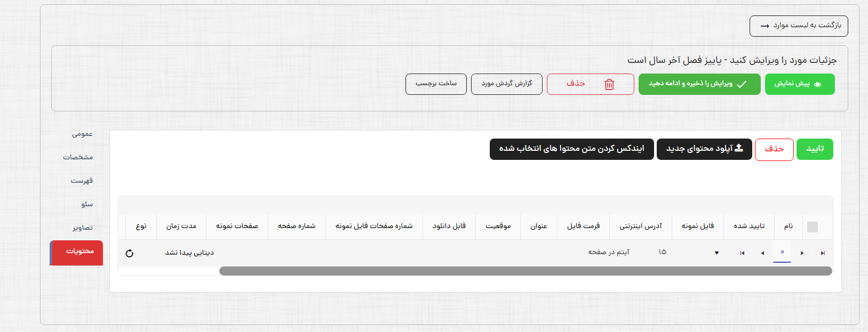868x332 pixels.
Task: Switch to the عمومی sidebar tab
Action: pos(82,134)
